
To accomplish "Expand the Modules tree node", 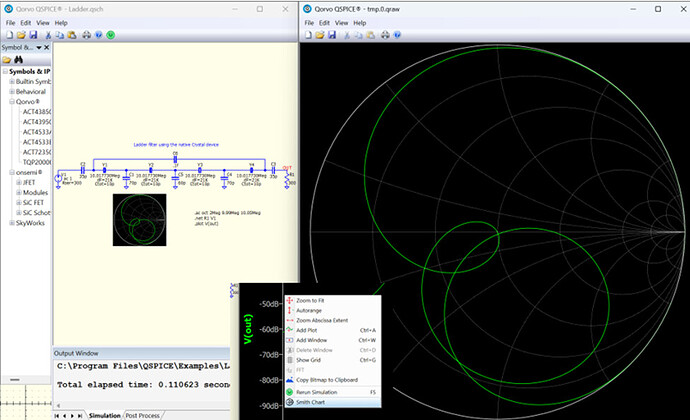I will coord(18,192).
